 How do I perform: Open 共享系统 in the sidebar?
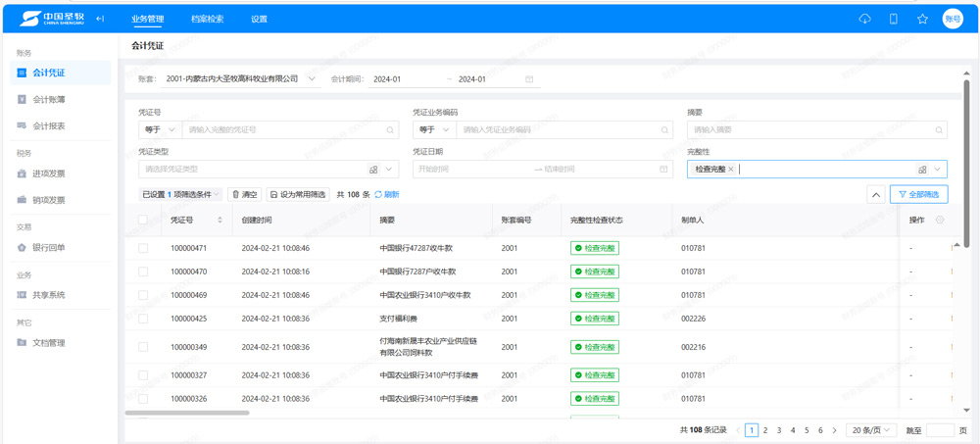[61, 295]
